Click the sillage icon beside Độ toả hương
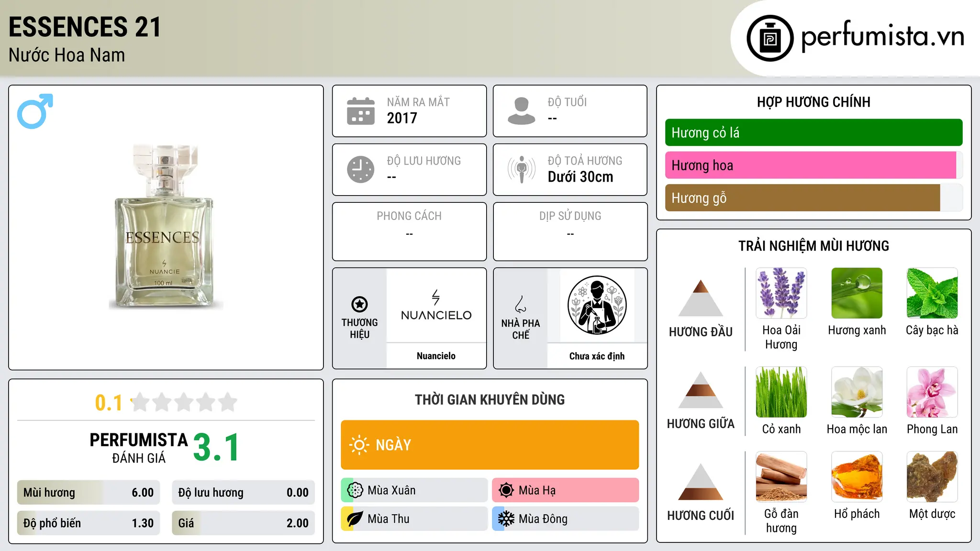The height and width of the screenshot is (551, 980). coord(522,169)
